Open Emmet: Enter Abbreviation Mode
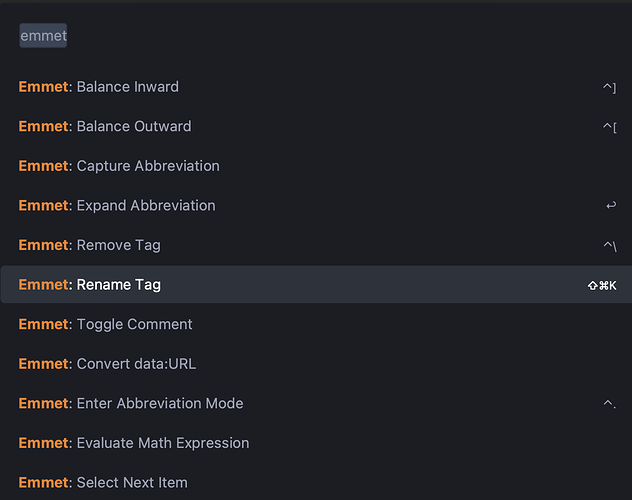Image resolution: width=632 pixels, height=500 pixels. tap(316, 403)
